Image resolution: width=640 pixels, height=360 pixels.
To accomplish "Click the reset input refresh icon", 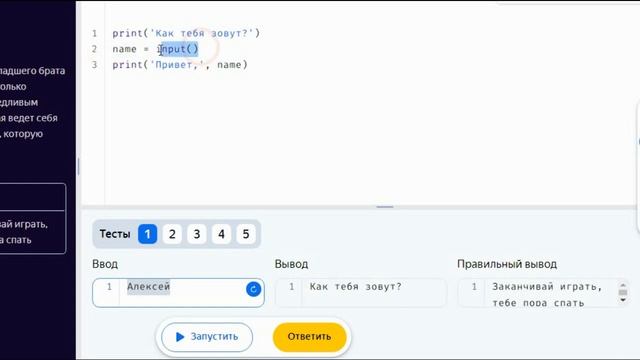I will pos(253,289).
